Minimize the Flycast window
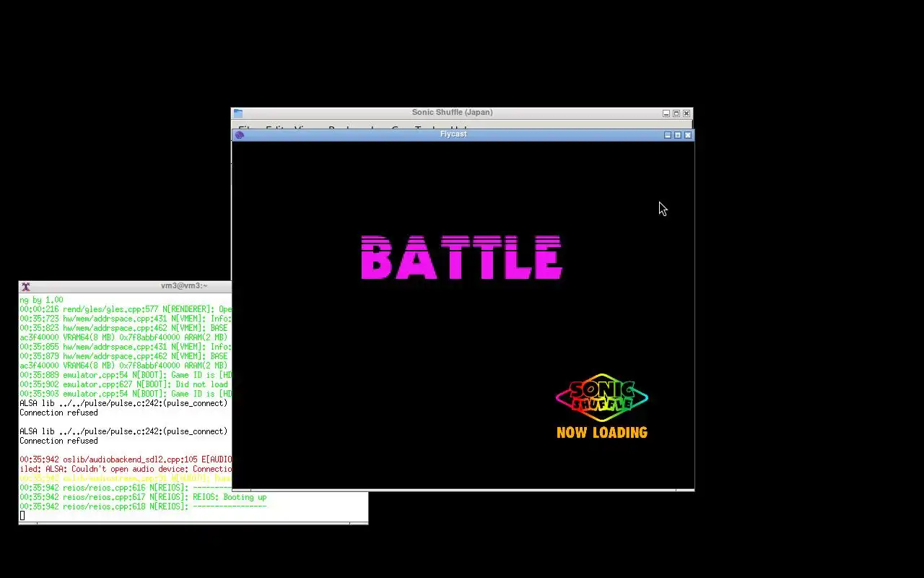924x578 pixels. coord(668,135)
